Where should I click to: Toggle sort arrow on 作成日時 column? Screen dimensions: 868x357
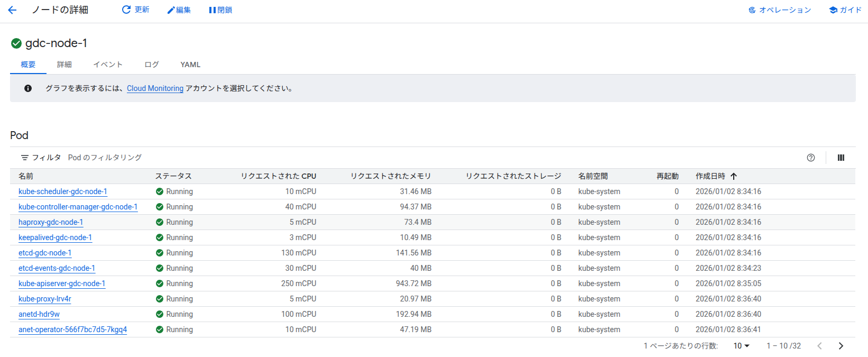point(734,177)
